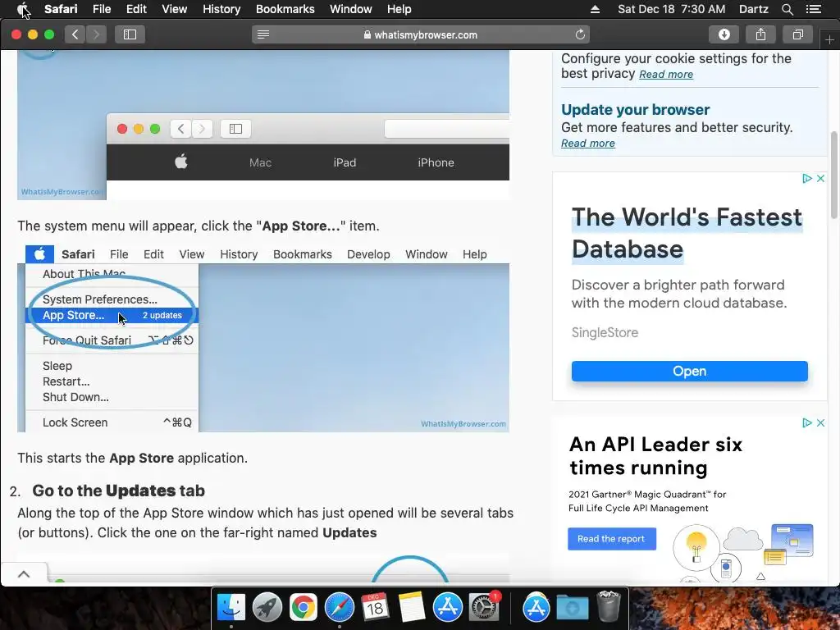Image resolution: width=840 pixels, height=630 pixels.
Task: Open the Share button in toolbar
Action: pyautogui.click(x=760, y=34)
